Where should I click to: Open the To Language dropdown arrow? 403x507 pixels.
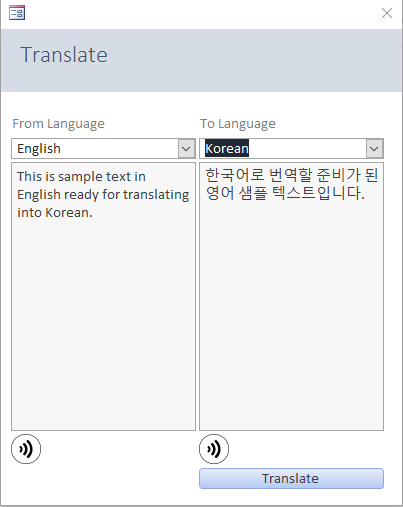374,149
